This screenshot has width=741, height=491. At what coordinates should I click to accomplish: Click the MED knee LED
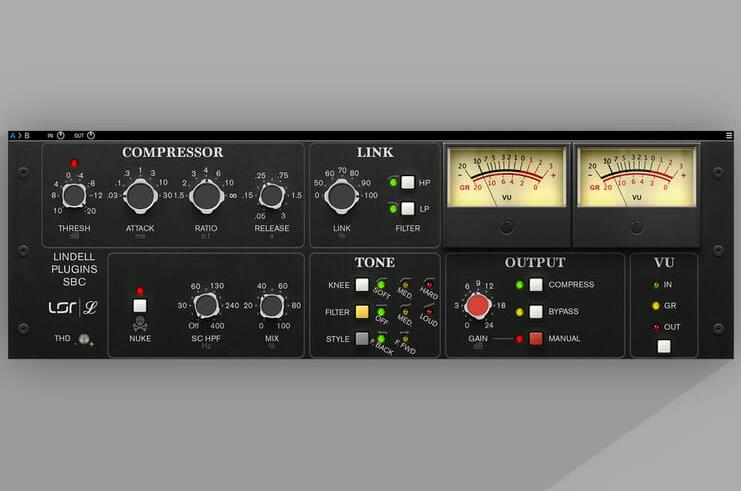tap(405, 285)
